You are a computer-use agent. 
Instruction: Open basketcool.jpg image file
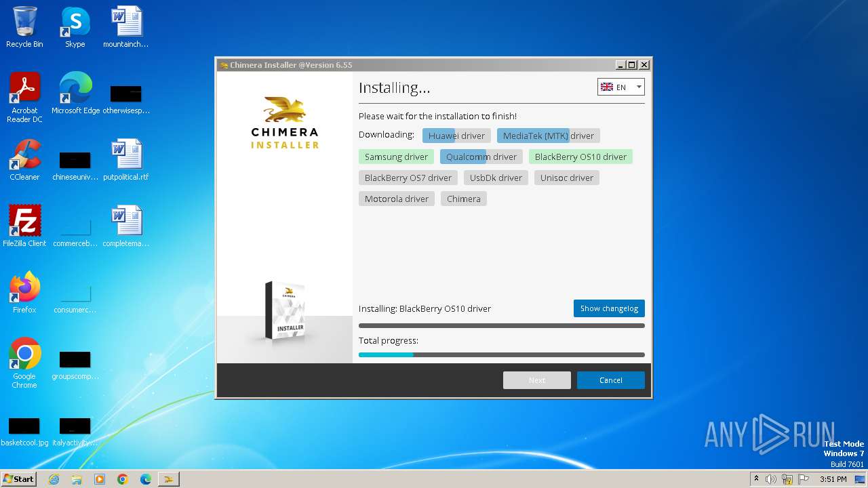pos(24,430)
